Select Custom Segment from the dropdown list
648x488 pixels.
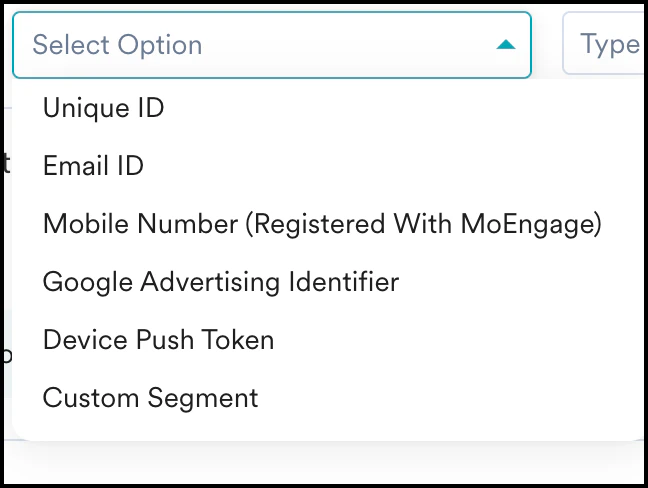[x=150, y=398]
